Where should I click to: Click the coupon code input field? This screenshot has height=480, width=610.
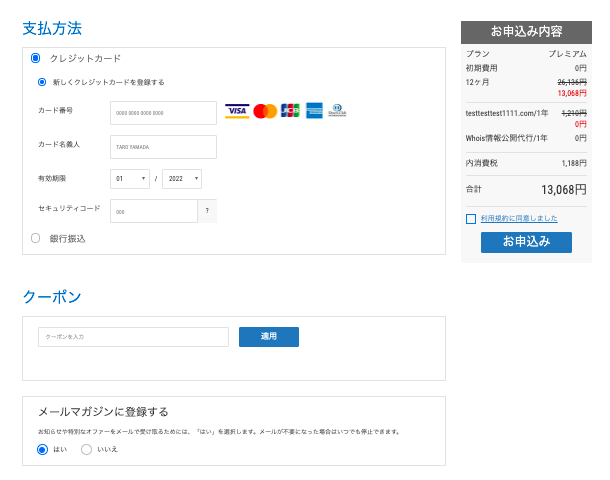133,337
